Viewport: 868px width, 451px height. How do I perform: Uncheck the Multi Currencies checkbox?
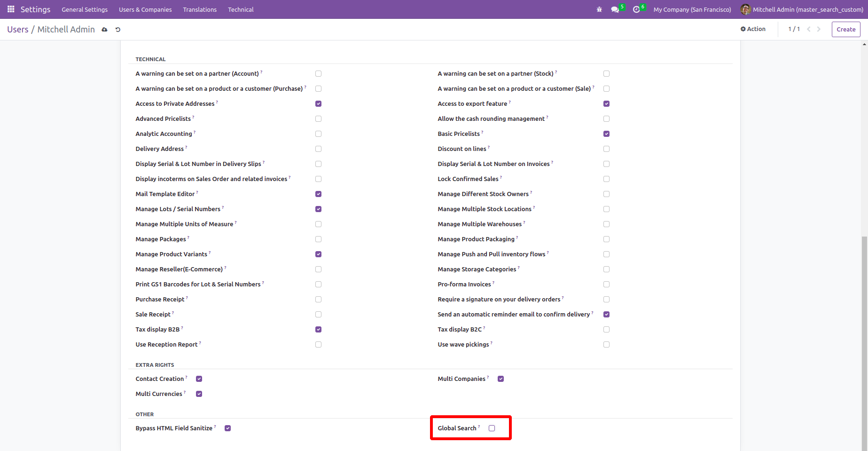199,394
